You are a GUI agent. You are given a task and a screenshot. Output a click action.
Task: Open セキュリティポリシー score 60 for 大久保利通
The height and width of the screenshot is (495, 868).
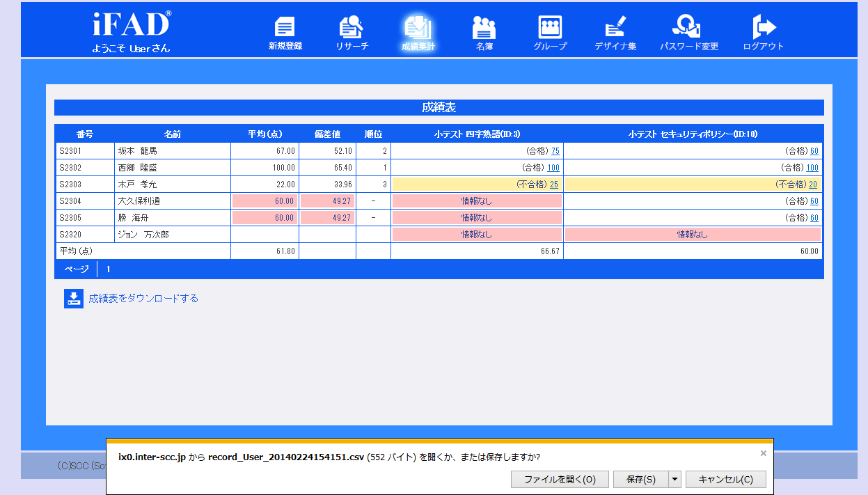[x=814, y=201]
